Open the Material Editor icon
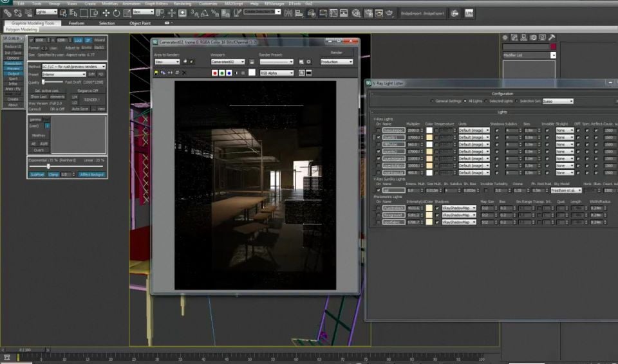 pyautogui.click(x=356, y=13)
